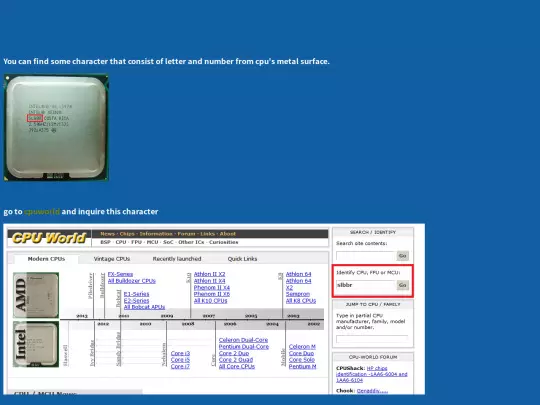Open the Core 2 Quad link
The width and height of the screenshot is (540, 405).
pos(236,360)
